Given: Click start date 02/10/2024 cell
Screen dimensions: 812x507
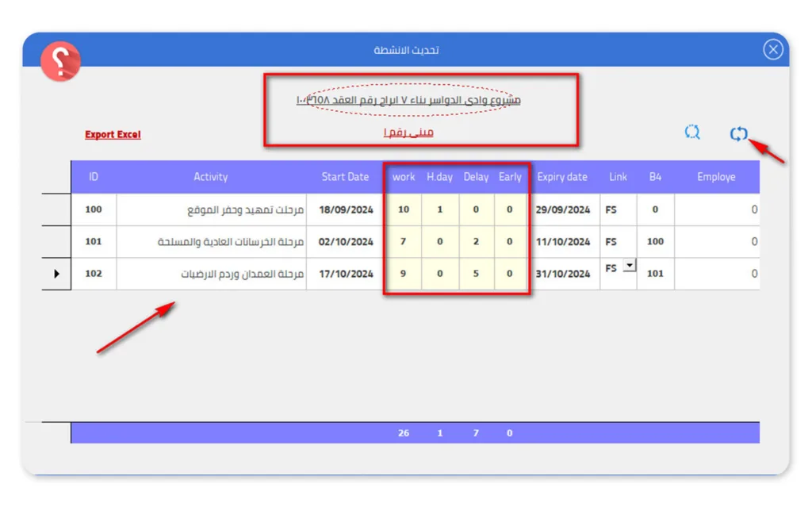Looking at the screenshot, I should [x=346, y=241].
